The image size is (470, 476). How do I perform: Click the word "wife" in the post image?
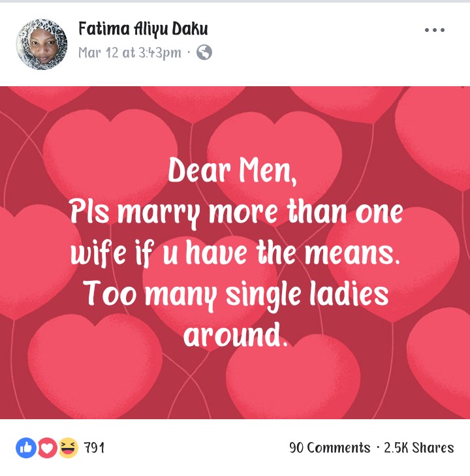(x=99, y=253)
